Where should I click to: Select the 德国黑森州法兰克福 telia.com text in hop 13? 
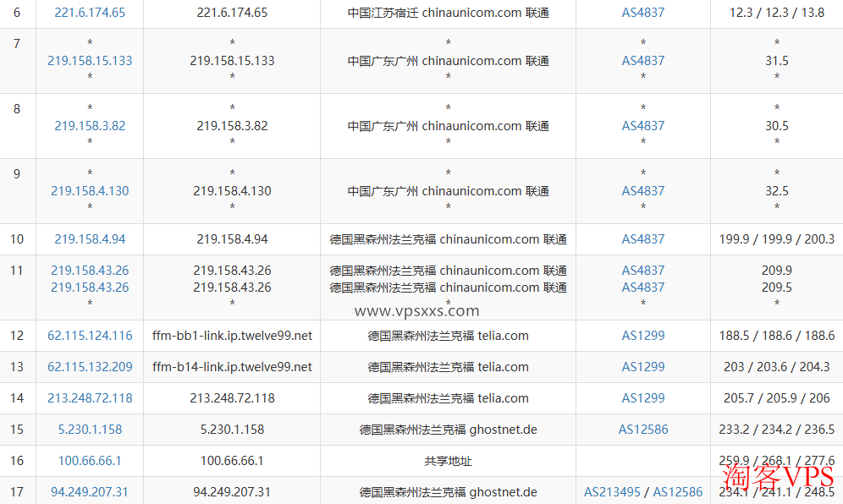click(448, 367)
